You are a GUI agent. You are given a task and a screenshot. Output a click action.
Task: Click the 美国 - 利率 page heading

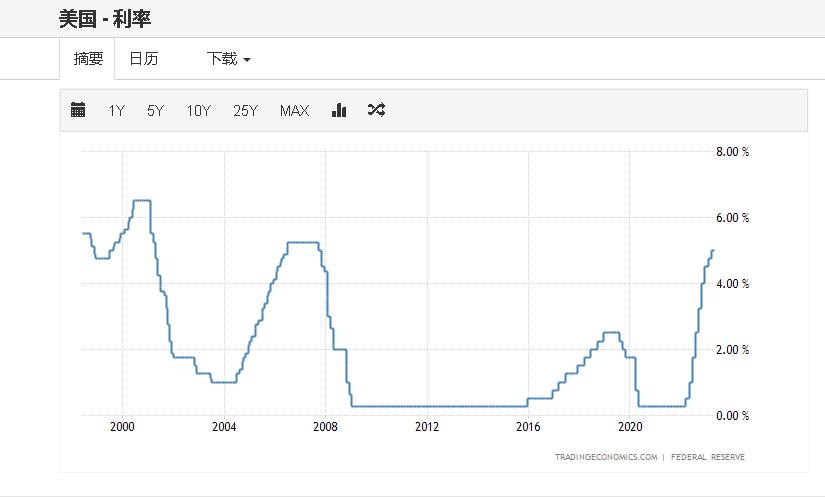coord(105,19)
